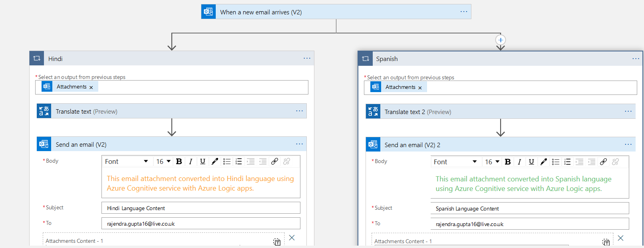Insert bulleted list in Spanish email body
Screen dimensions: 644x248
point(555,162)
